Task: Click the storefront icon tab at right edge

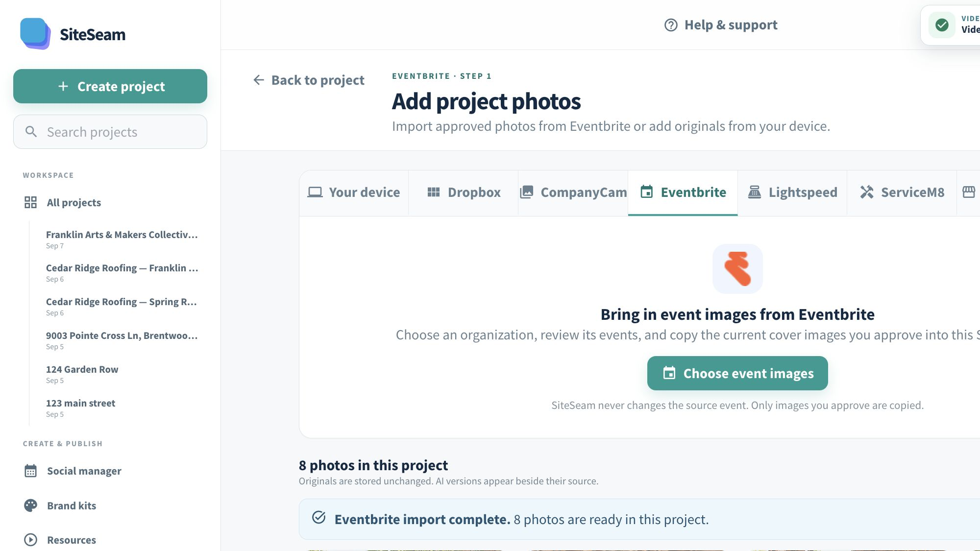Action: [969, 192]
